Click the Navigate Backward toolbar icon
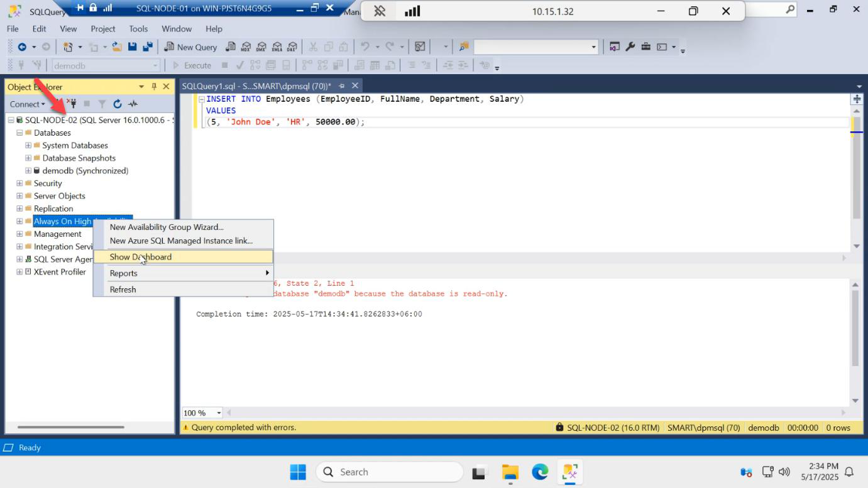Screen dimensions: 868x488 click(x=22, y=47)
